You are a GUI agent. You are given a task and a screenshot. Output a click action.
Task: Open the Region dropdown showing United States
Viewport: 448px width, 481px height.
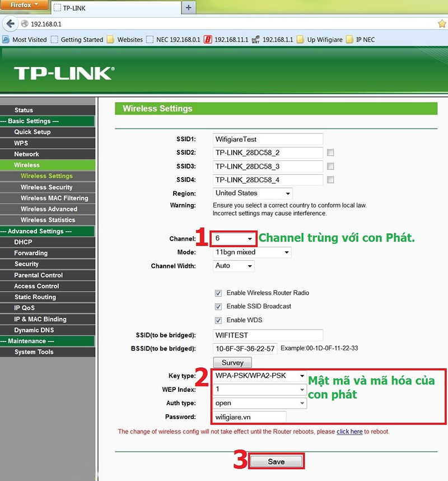(x=253, y=193)
